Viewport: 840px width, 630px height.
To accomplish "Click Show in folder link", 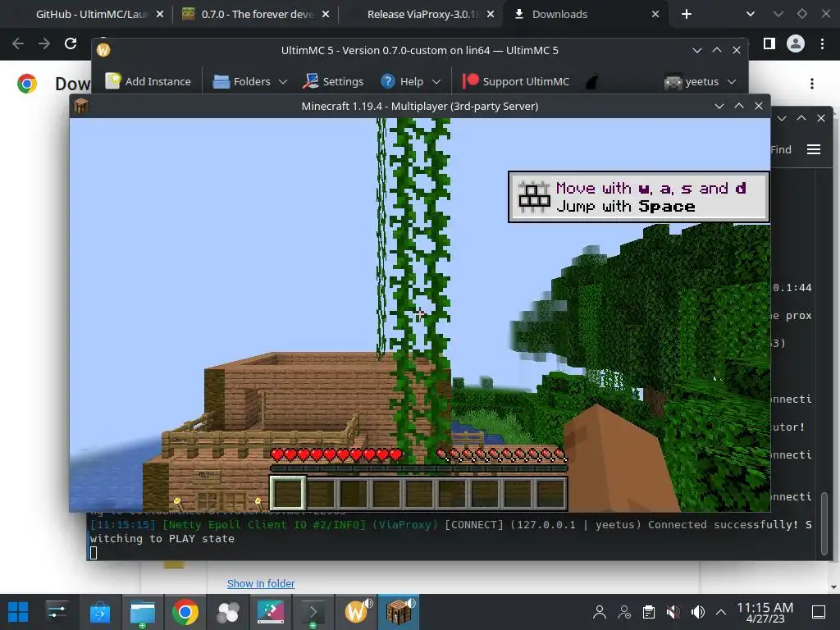I will click(x=260, y=583).
